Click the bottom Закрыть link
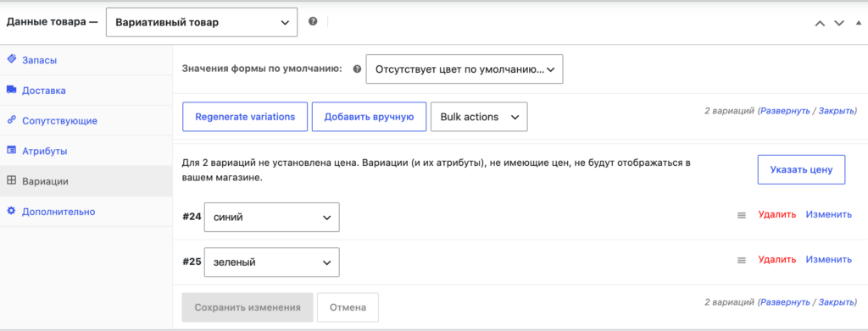This screenshot has height=331, width=868. point(837,302)
